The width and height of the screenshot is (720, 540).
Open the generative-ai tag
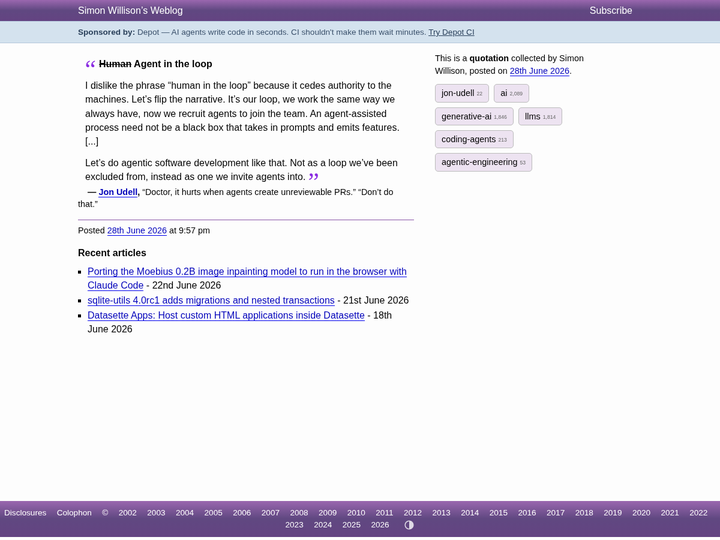tap(474, 117)
